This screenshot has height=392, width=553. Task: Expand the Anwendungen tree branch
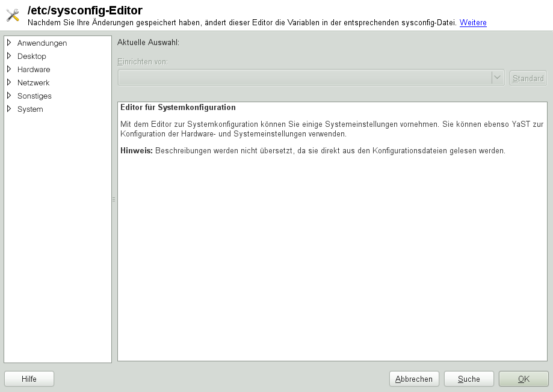tap(8, 43)
